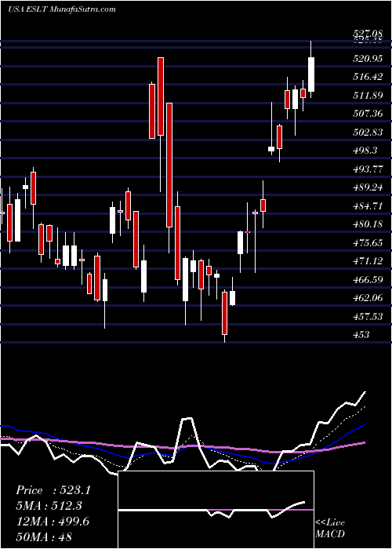Click the 498.3 price axis label
Screen dimensions: 392x549
click(x=365, y=151)
